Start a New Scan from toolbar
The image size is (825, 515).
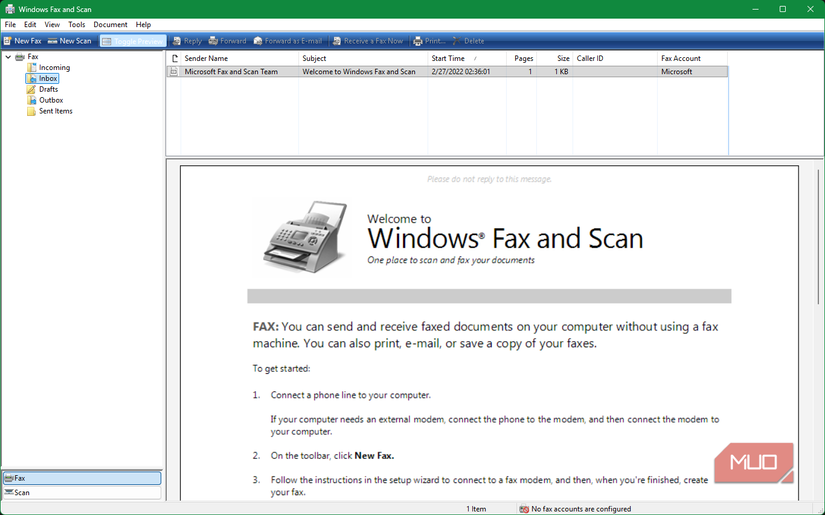(x=69, y=41)
